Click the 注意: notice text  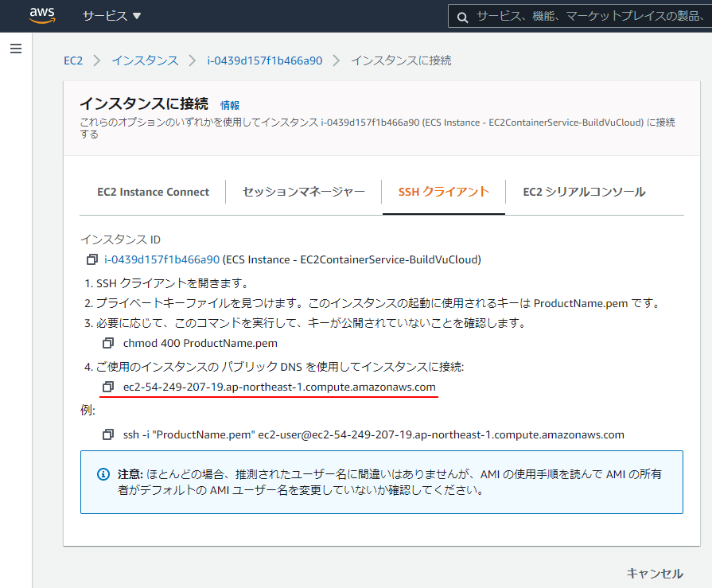[x=390, y=482]
